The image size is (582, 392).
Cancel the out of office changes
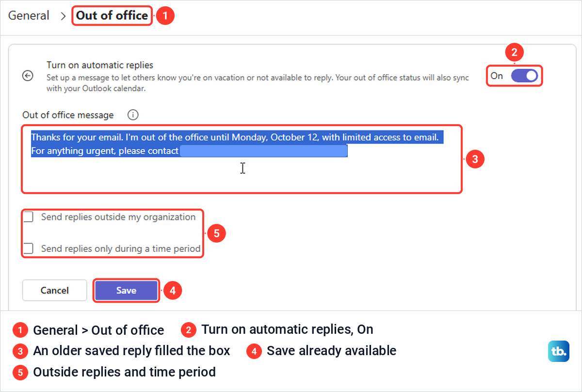pos(54,291)
